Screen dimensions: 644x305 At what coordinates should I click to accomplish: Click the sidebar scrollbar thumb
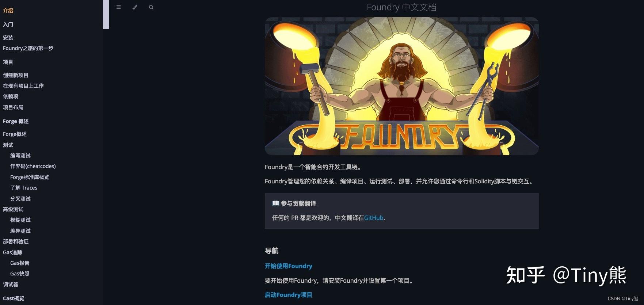(x=106, y=14)
